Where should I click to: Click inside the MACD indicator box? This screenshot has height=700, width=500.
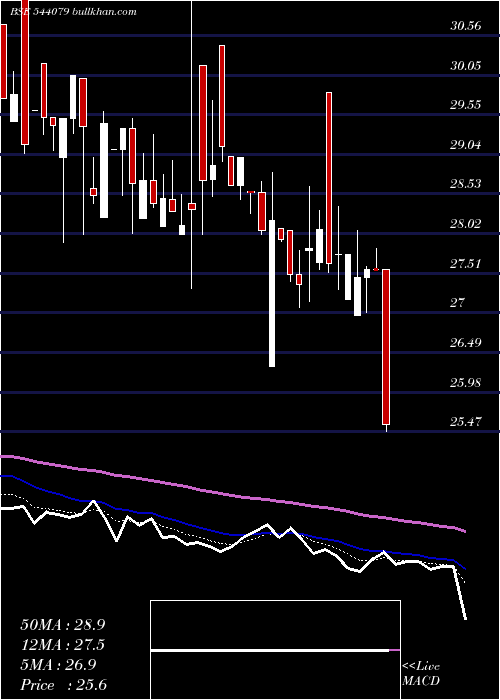click(x=275, y=650)
